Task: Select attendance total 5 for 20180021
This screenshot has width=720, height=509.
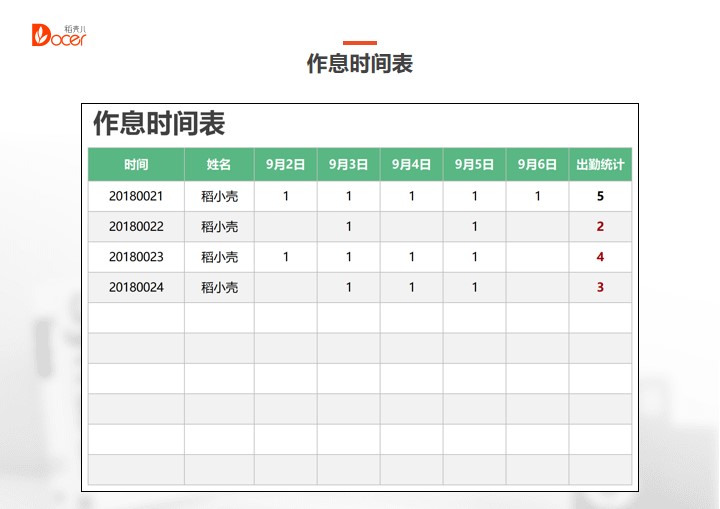Action: tap(600, 197)
